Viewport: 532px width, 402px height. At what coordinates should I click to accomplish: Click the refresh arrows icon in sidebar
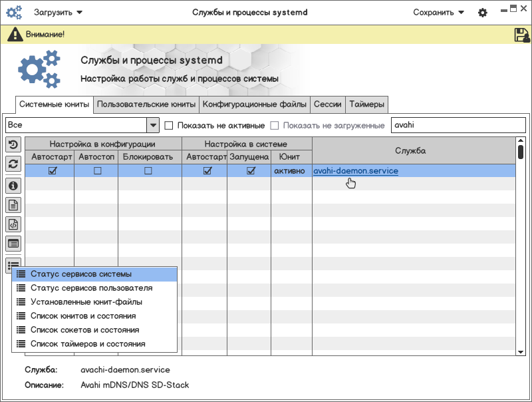pyautogui.click(x=13, y=164)
